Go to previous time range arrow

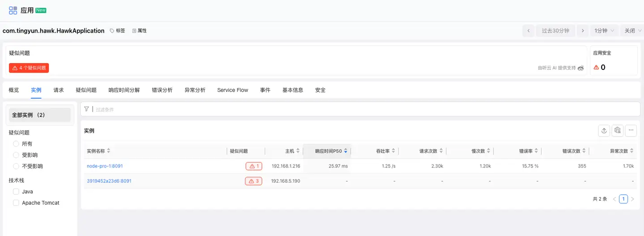pyautogui.click(x=529, y=31)
